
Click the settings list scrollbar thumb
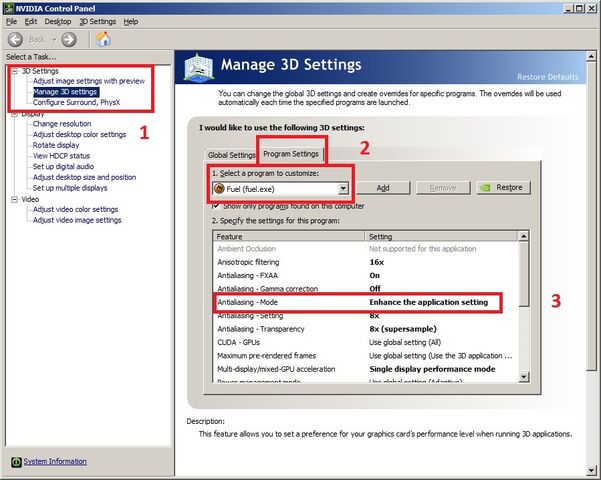pyautogui.click(x=524, y=274)
